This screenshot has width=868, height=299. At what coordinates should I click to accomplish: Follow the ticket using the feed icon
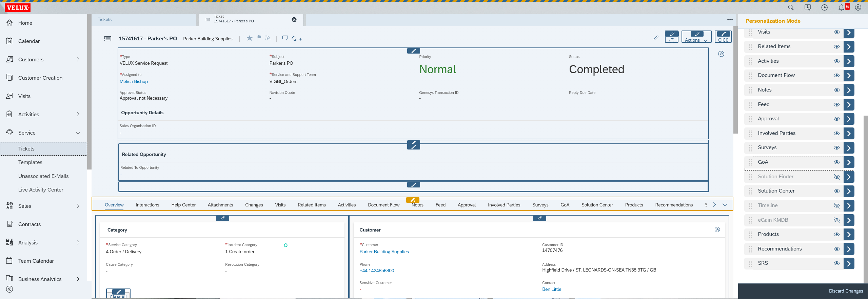pos(268,38)
